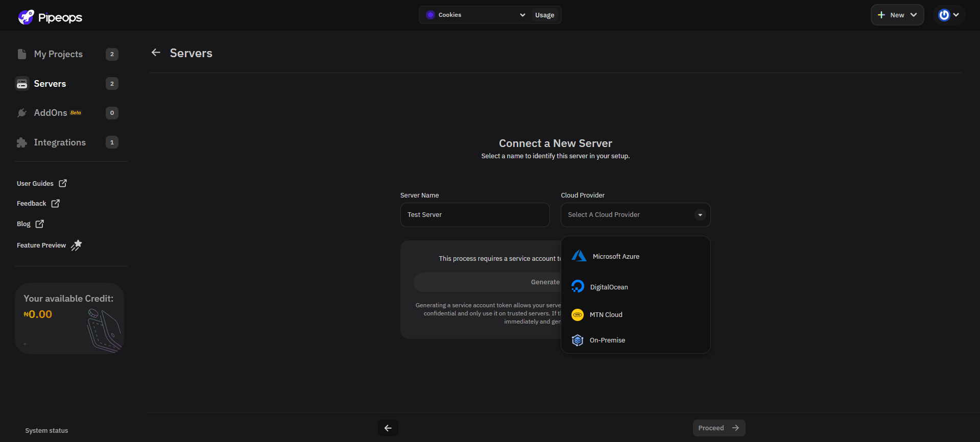Click the Usage button
Screen dimensions: 980x442
coord(544,15)
